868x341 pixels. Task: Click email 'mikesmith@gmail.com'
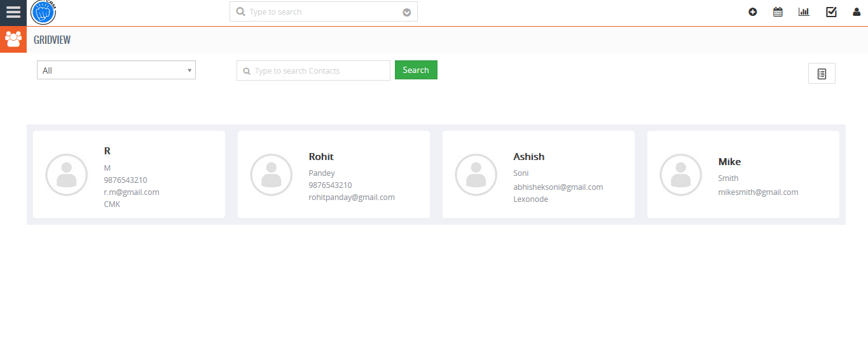pos(758,192)
